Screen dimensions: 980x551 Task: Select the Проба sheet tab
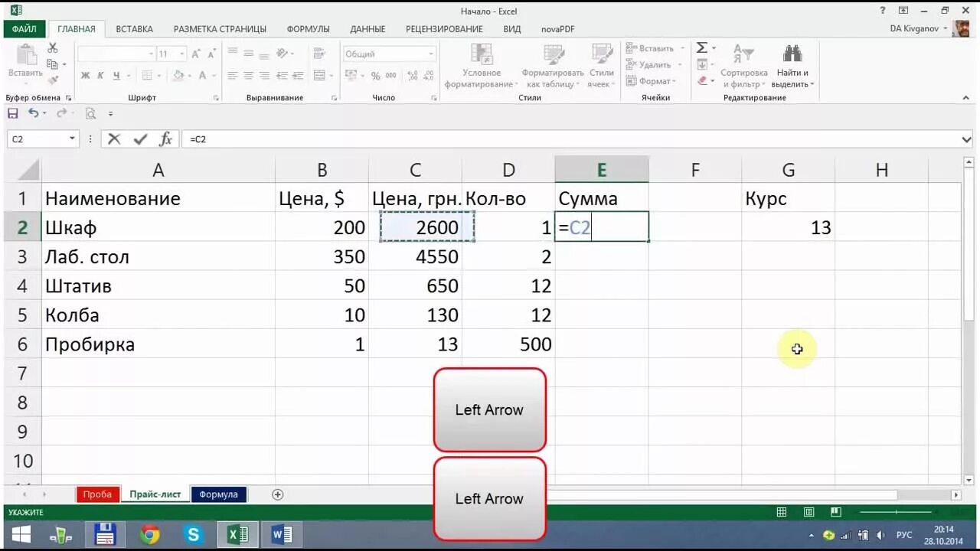[x=97, y=494]
